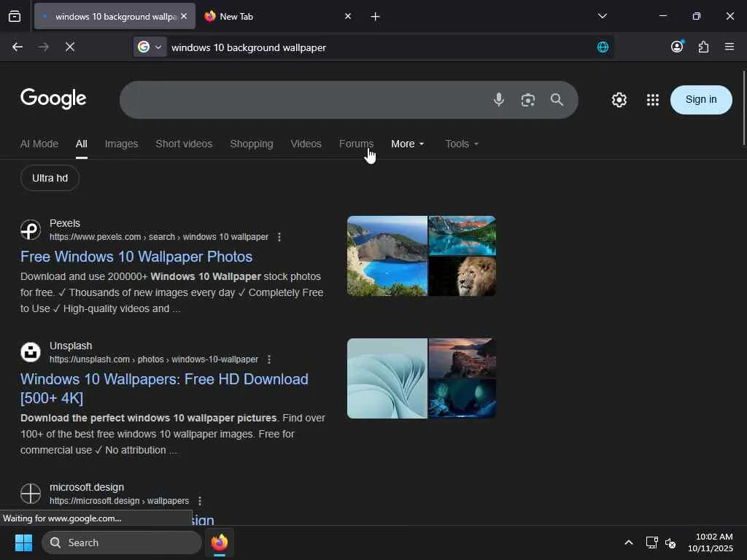
Task: Click the Pexels URL breadcrumb
Action: (x=158, y=237)
